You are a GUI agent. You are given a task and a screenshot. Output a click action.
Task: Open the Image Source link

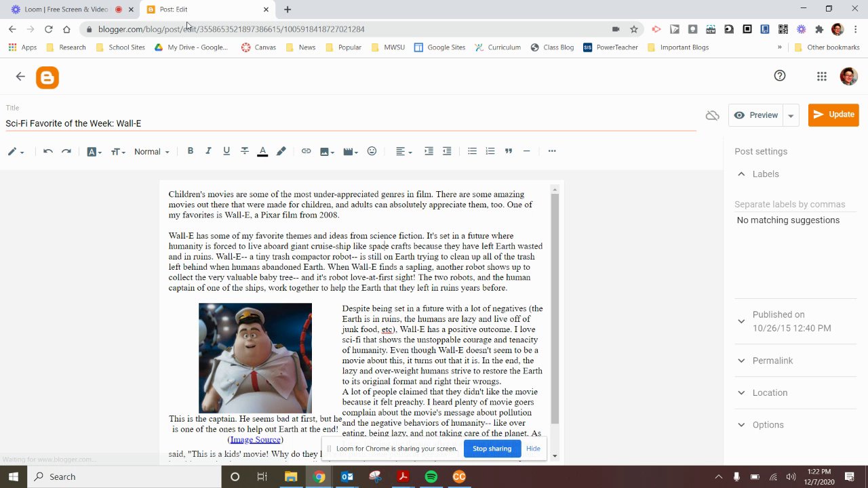pyautogui.click(x=255, y=440)
